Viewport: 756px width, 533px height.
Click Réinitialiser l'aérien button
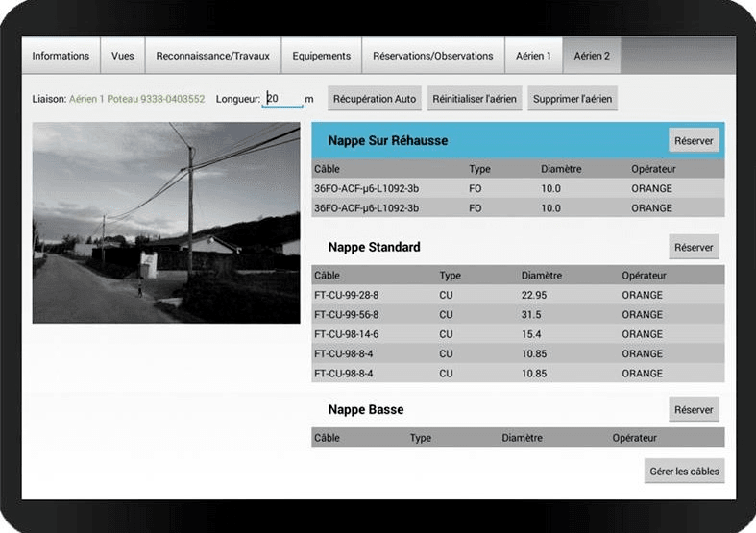point(475,99)
